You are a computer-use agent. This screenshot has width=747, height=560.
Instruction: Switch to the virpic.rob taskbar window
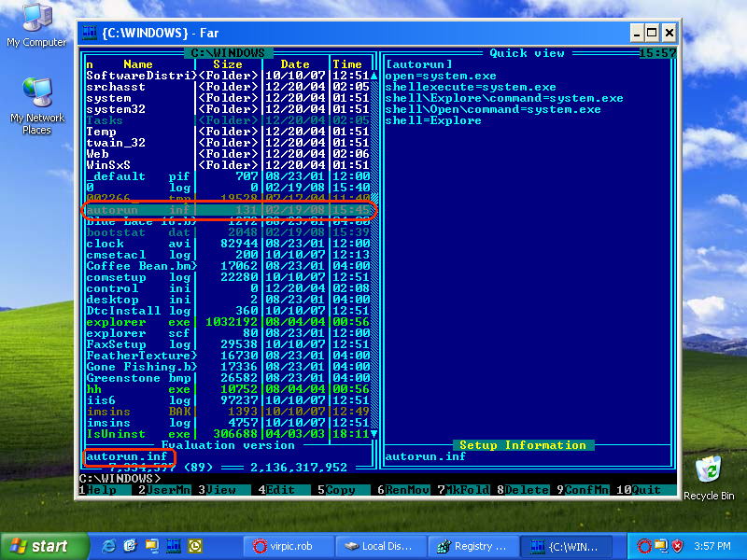point(288,546)
